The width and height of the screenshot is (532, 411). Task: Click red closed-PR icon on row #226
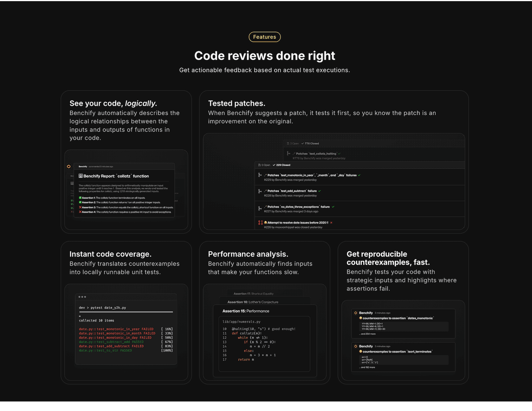tap(260, 223)
